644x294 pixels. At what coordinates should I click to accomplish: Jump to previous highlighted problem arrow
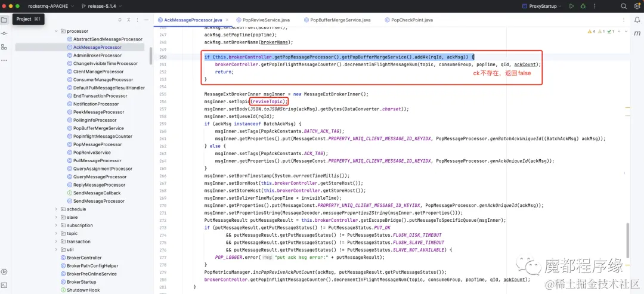point(618,31)
